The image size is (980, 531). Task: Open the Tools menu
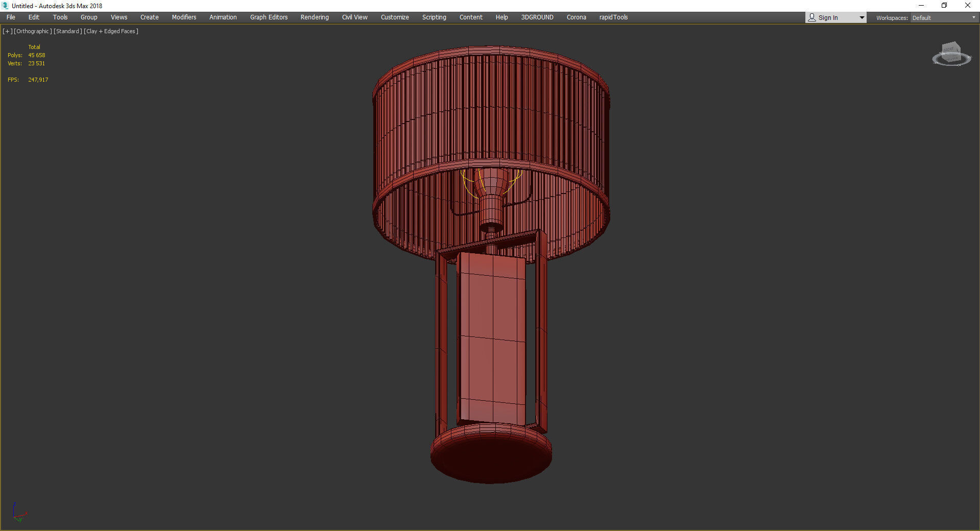tap(60, 17)
